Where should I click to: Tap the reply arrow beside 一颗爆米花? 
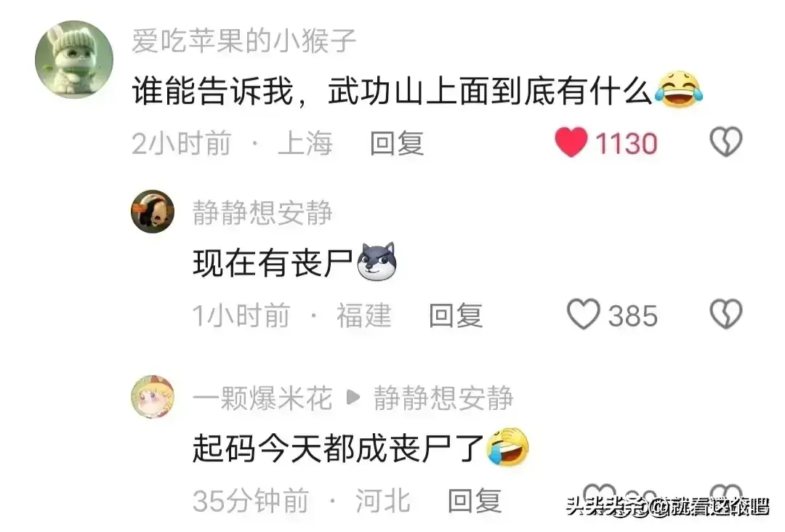353,398
